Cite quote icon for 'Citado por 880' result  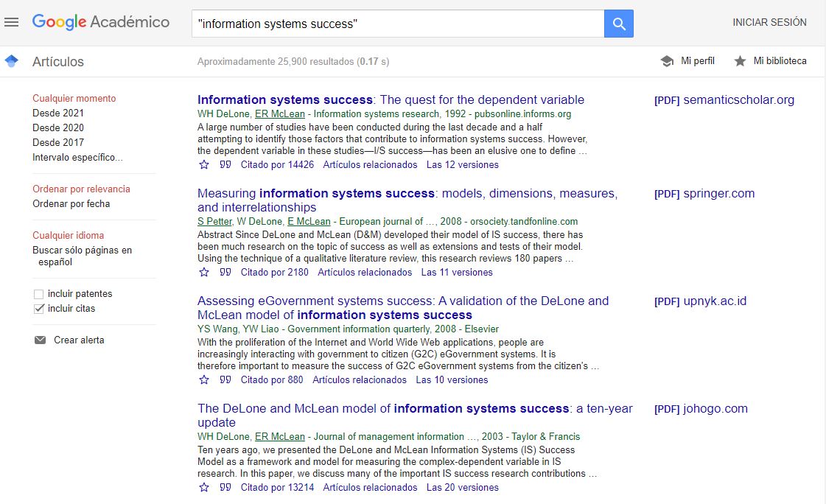coord(225,379)
